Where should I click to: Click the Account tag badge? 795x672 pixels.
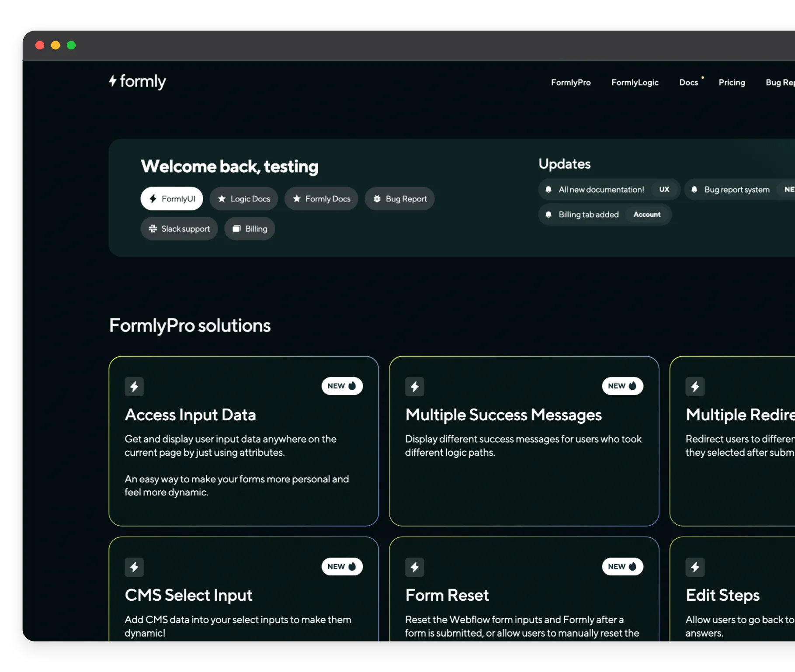[647, 215]
